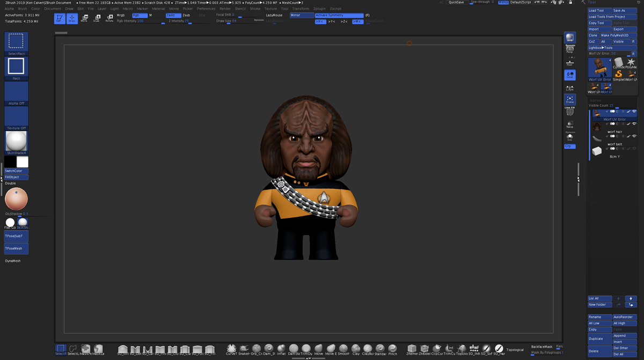Select the TrimDynamic brush
This screenshot has width=644, height=360.
pos(306,350)
